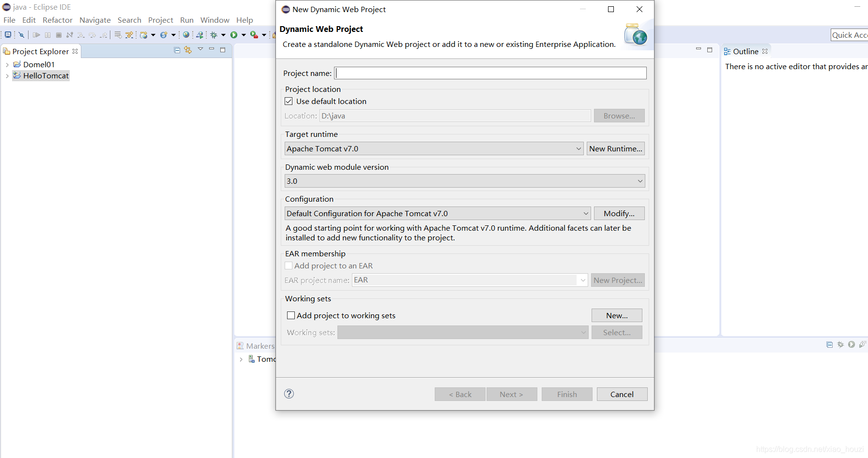The width and height of the screenshot is (868, 458).
Task: Click the Skip All Breakpoints icon
Action: [x=21, y=35]
